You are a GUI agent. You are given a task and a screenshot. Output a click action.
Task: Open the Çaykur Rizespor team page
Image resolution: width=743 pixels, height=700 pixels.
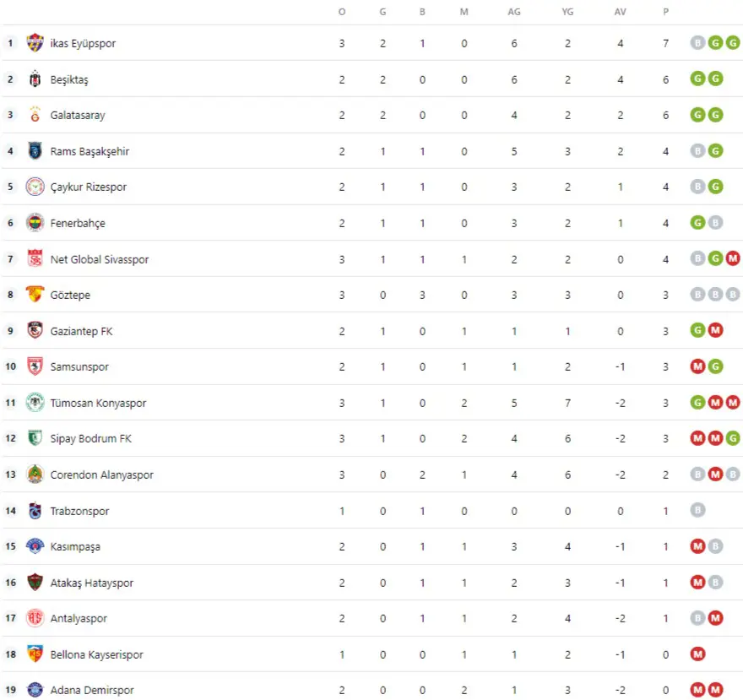[x=89, y=187]
